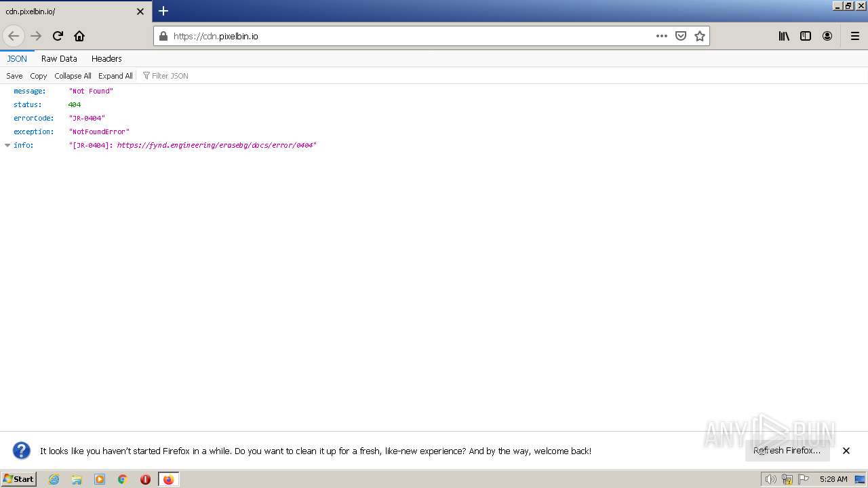Click the Refresh Firefox button

[x=787, y=451]
